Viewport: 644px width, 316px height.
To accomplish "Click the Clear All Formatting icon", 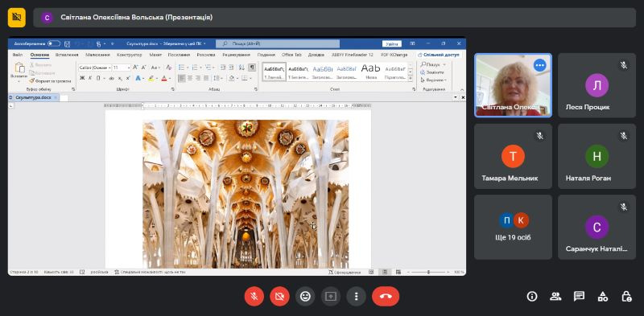I will [x=168, y=68].
